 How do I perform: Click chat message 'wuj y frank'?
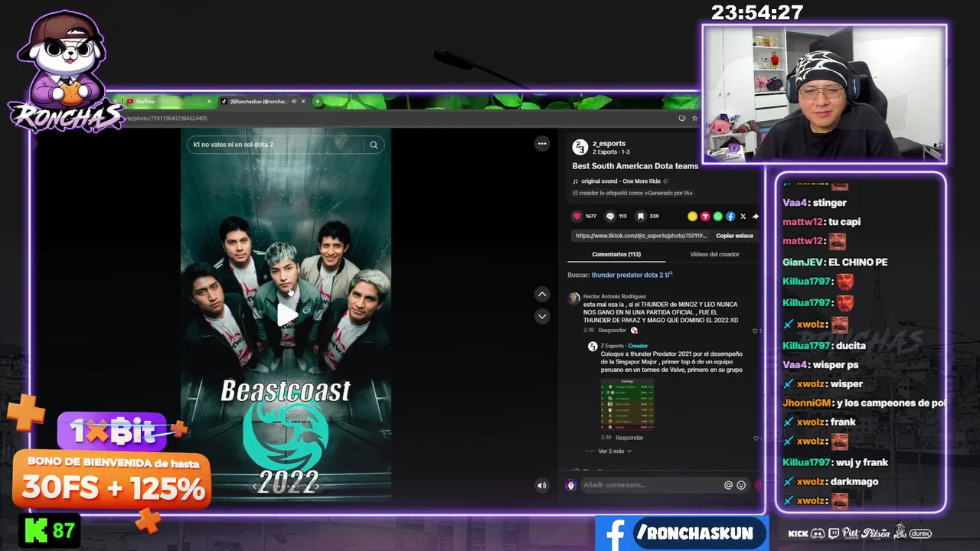[861, 462]
